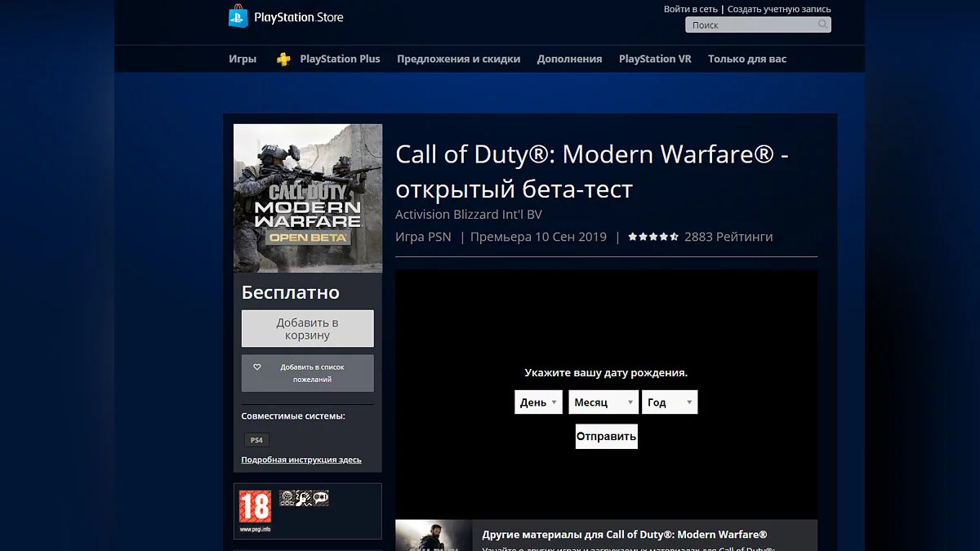
Task: Click the PEGI content descriptor icons
Action: coord(304,498)
